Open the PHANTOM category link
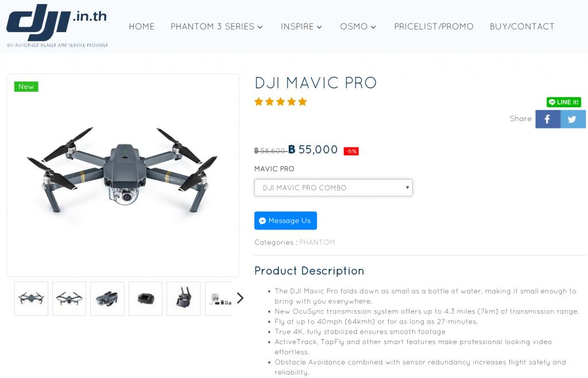 tap(317, 243)
